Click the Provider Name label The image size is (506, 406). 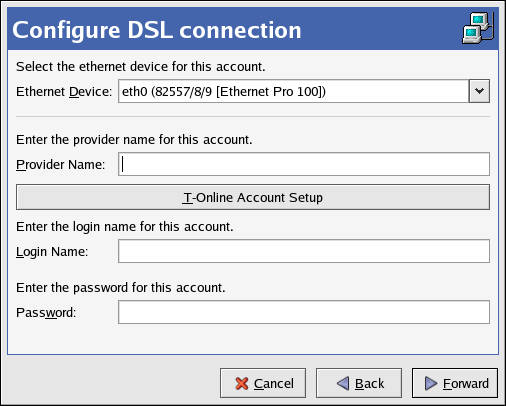pyautogui.click(x=60, y=165)
